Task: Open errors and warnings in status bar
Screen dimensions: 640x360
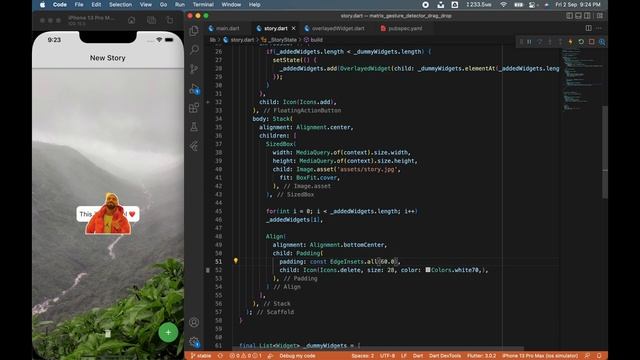Action: pos(245,356)
